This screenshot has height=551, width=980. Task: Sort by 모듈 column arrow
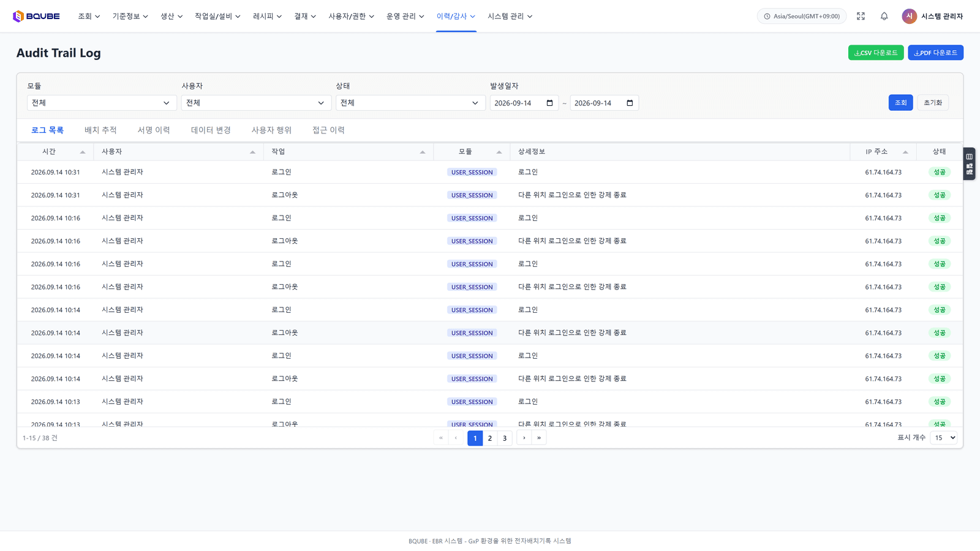(499, 152)
